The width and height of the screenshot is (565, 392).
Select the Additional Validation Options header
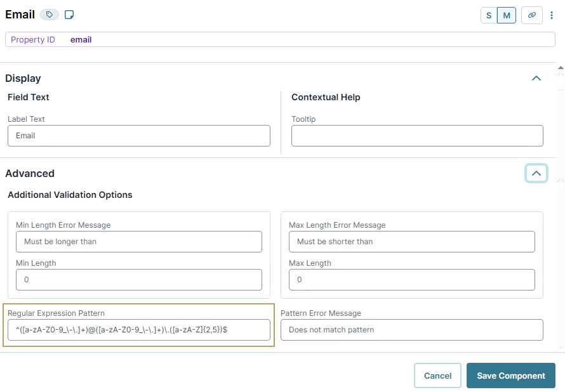coord(70,195)
